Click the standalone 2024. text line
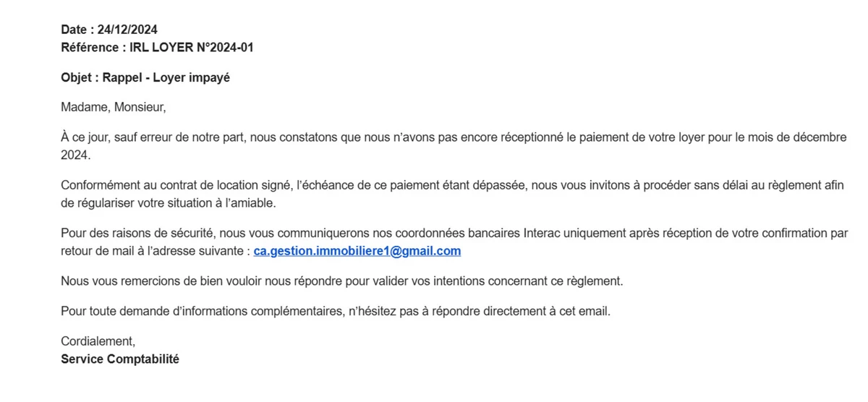This screenshot has width=868, height=402. 75,155
